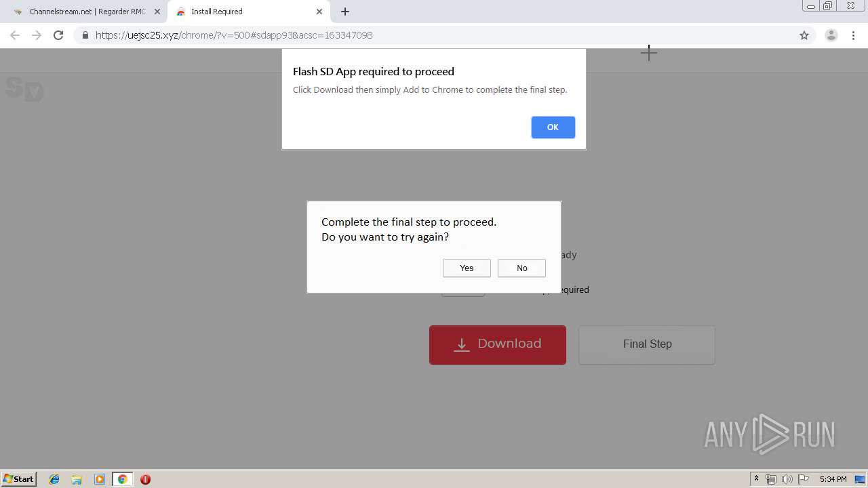Open the Action Center flag icon

tap(804, 479)
